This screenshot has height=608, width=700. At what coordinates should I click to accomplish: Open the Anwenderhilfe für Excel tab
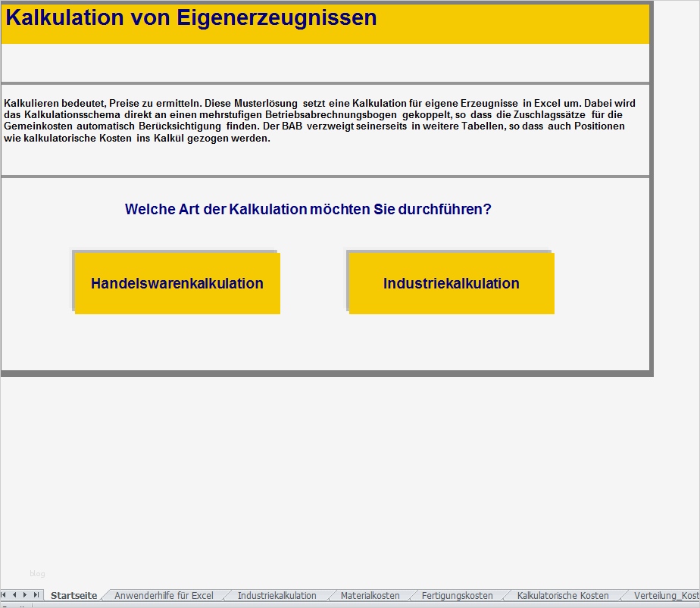162,596
